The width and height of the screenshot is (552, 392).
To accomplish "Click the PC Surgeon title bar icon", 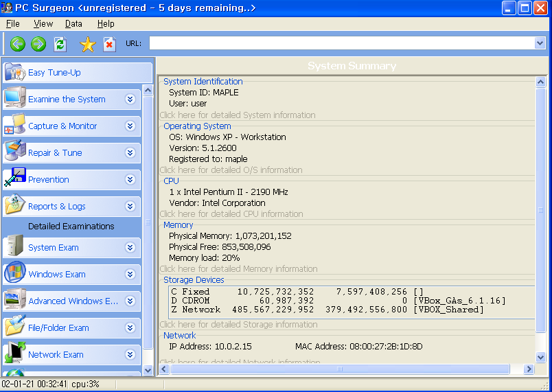I will (x=7, y=8).
